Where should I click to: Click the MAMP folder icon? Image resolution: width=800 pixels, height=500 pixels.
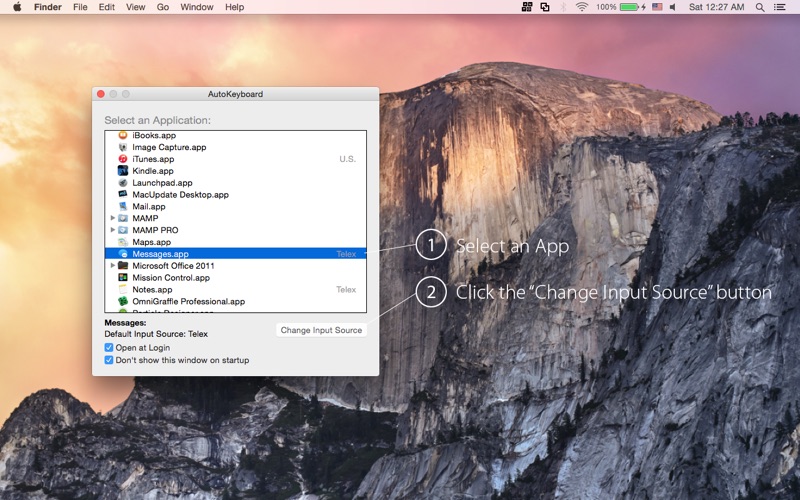click(123, 218)
